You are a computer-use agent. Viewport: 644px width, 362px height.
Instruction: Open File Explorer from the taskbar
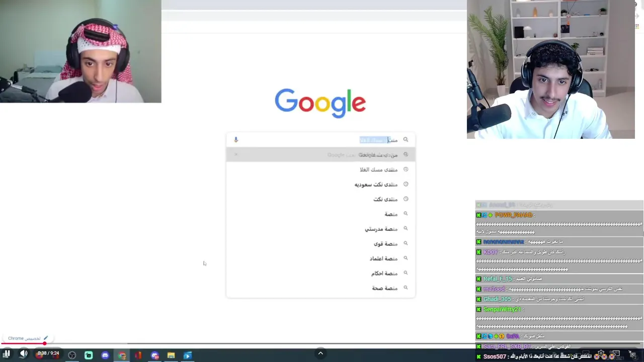(x=171, y=355)
